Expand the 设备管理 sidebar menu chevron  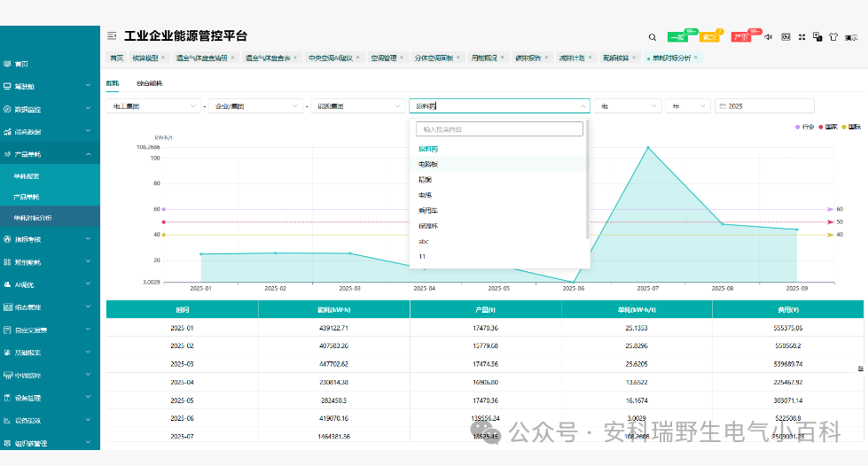click(88, 398)
